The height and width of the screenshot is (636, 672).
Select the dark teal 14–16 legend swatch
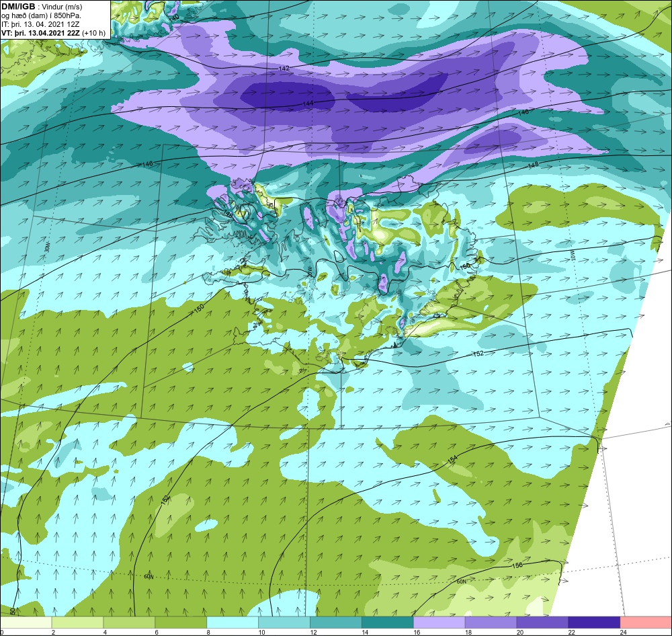388,623
